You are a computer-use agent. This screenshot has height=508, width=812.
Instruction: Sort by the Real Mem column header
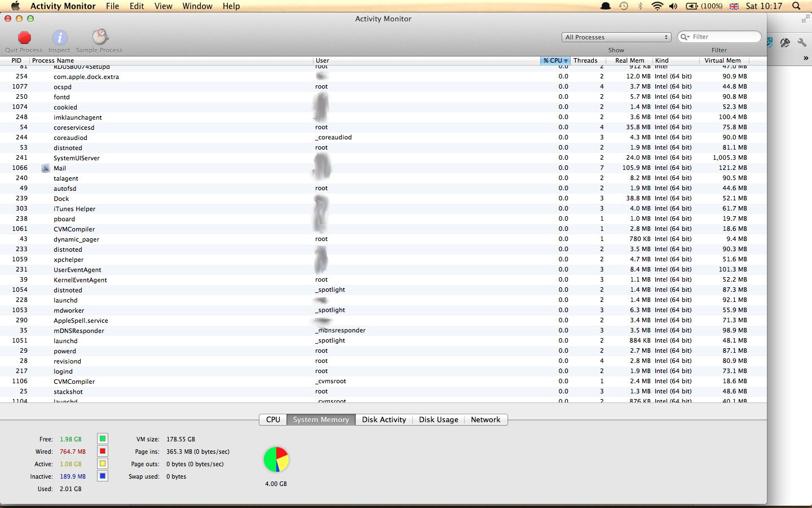tap(629, 60)
